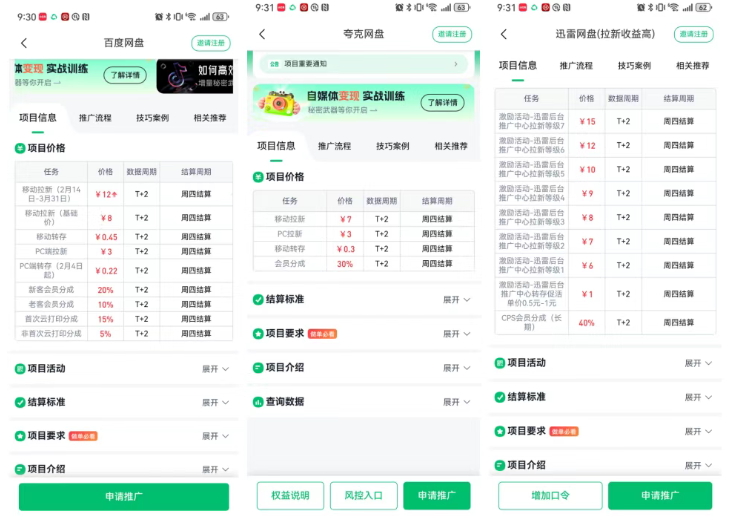This screenshot has width=730, height=516.
Task: Click 结算标准 checkmark icon on 迅雷网盘 screen
Action: (500, 397)
